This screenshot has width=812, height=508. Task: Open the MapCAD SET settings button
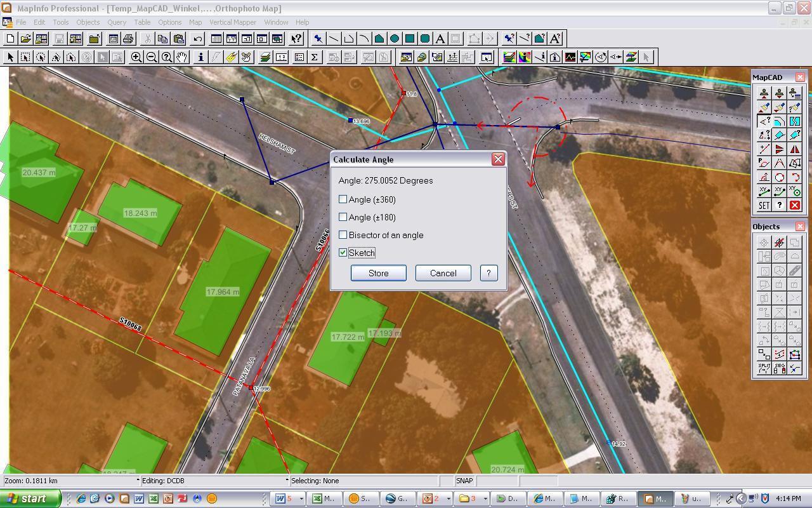click(764, 205)
